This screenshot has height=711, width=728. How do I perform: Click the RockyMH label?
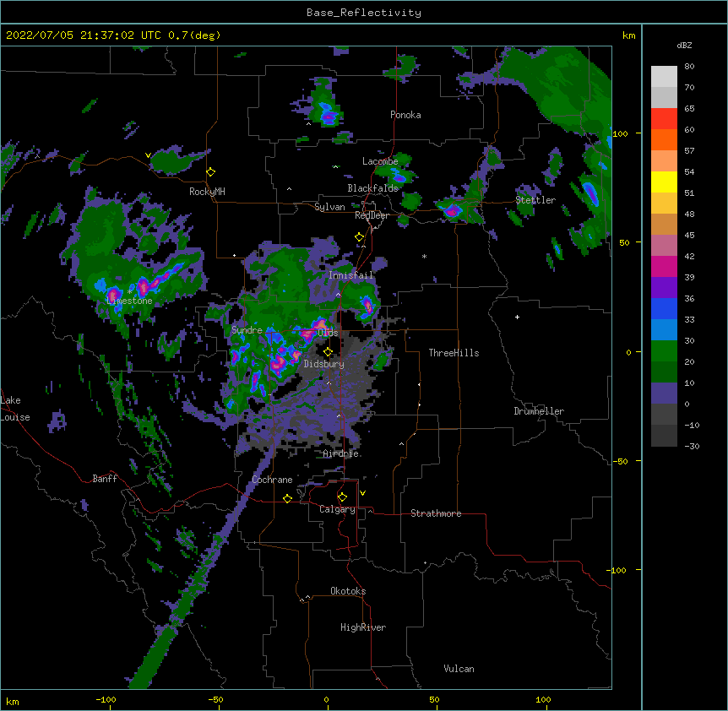[x=207, y=191]
